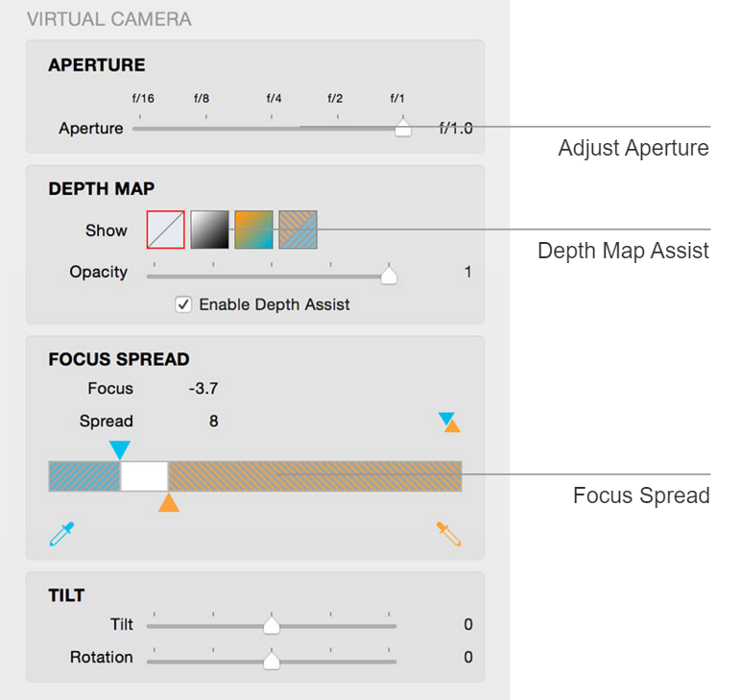Image resolution: width=740 pixels, height=700 pixels.
Task: Click the f/4 mark on Aperture slider
Action: point(274,99)
